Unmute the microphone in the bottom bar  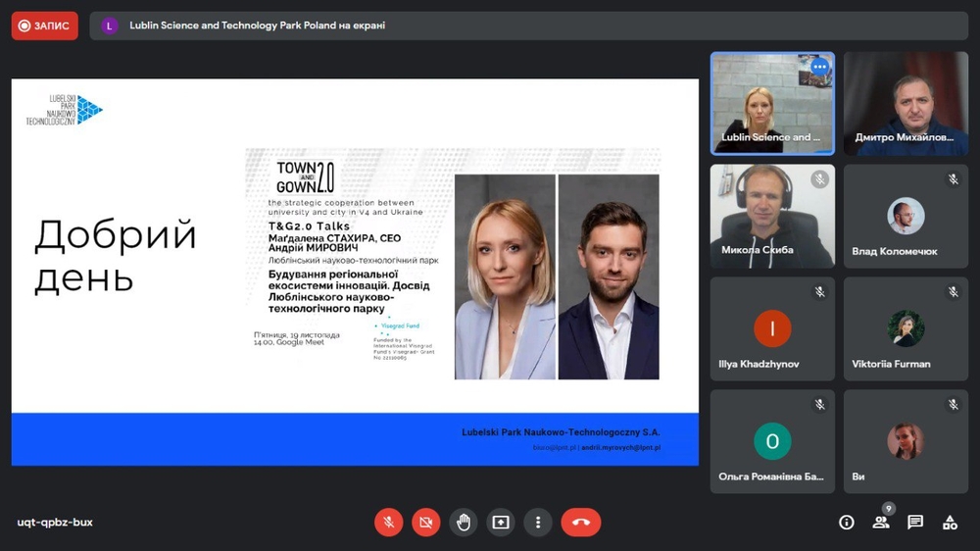point(388,523)
